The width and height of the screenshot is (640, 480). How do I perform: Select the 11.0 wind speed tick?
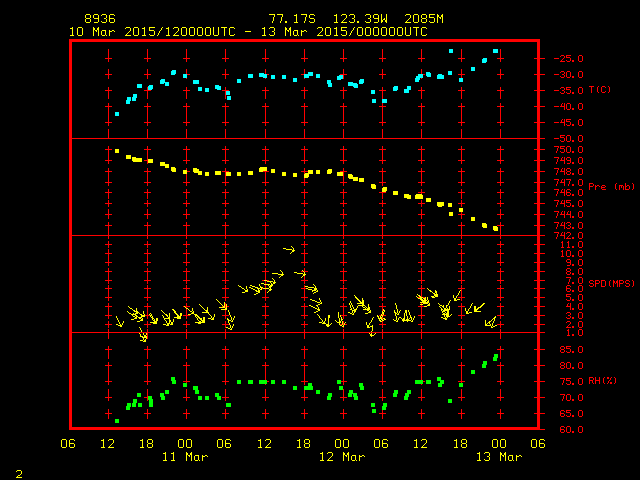(572, 245)
